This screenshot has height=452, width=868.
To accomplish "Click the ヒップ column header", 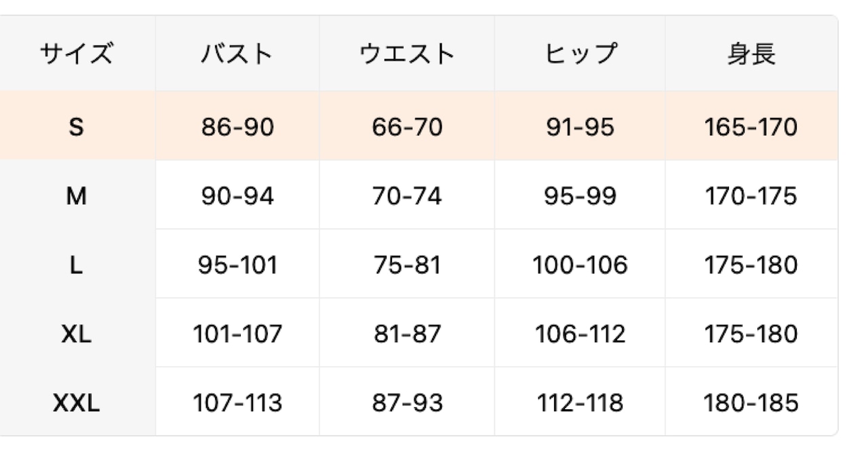I will pyautogui.click(x=580, y=54).
